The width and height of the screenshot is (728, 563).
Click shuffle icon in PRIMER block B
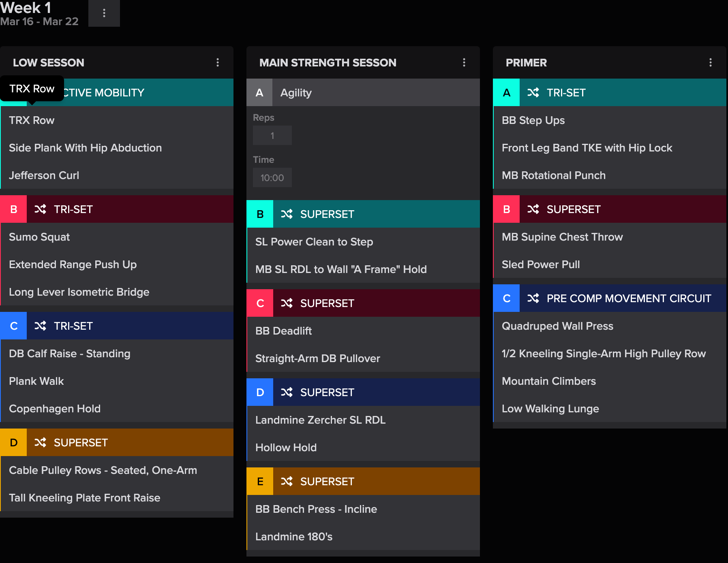(x=533, y=209)
